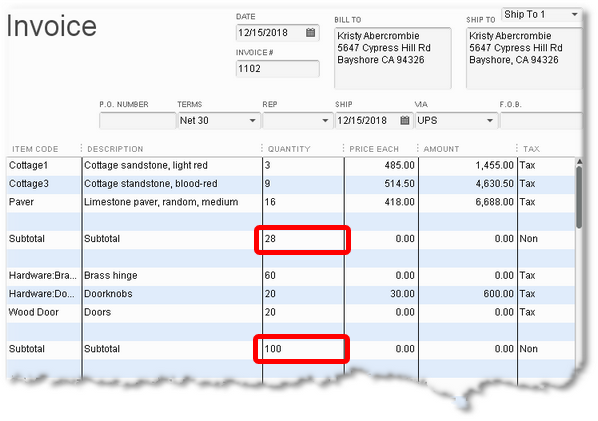
Task: Open the ship date calendar picker
Action: point(405,121)
